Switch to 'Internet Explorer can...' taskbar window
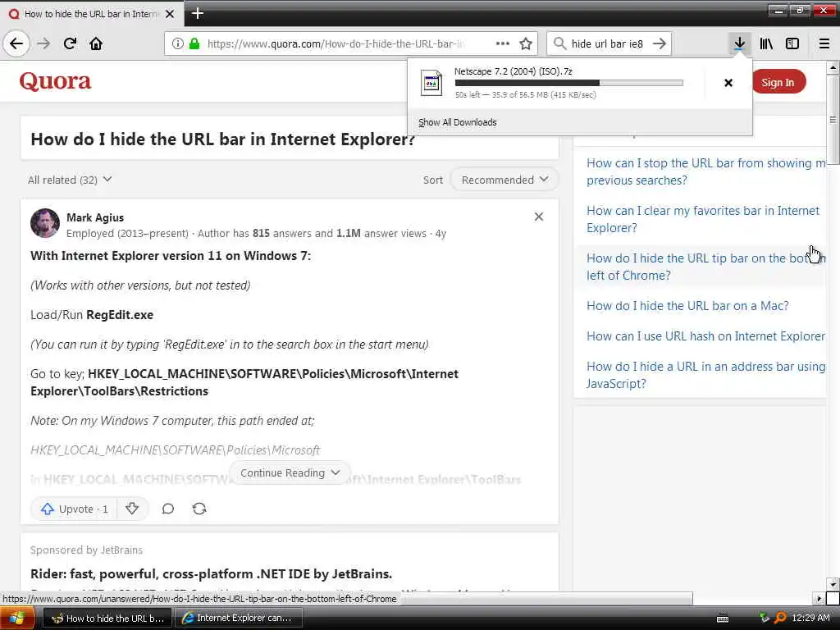 [x=239, y=619]
